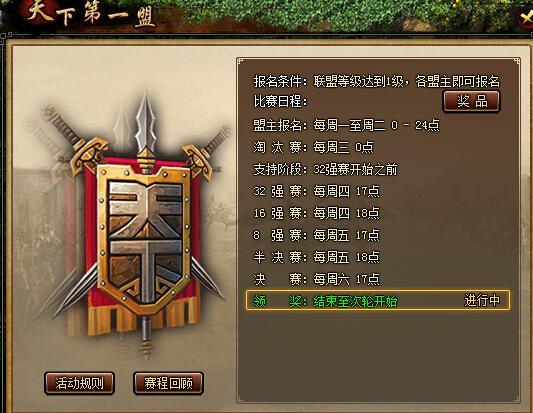
Task: Select the 16强赛 schedule line
Action: [x=316, y=213]
